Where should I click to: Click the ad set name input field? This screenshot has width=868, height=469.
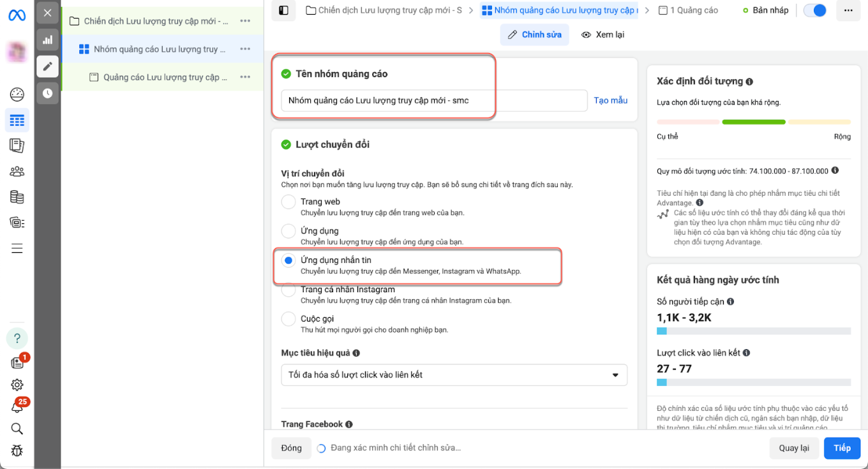[x=434, y=100]
